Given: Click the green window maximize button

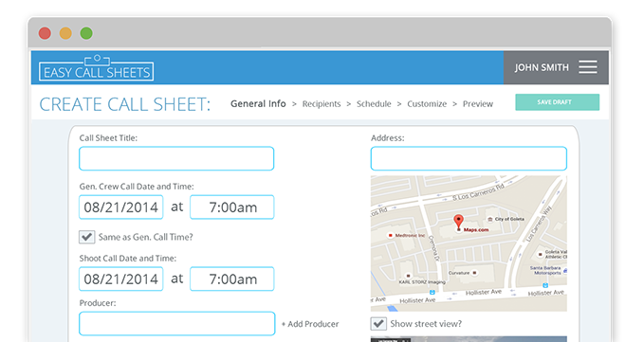Looking at the screenshot, I should tap(86, 33).
